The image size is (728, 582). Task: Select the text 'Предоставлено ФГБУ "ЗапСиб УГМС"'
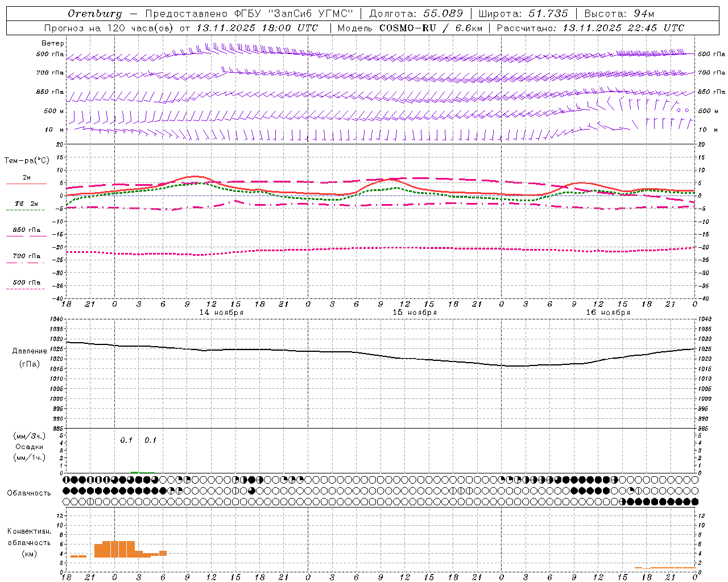tap(250, 14)
